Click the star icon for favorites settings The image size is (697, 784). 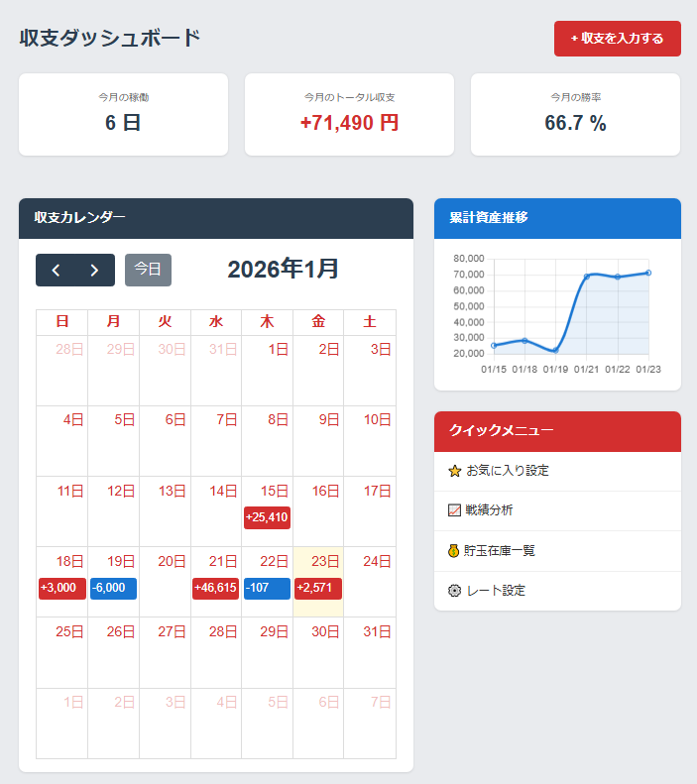click(455, 471)
